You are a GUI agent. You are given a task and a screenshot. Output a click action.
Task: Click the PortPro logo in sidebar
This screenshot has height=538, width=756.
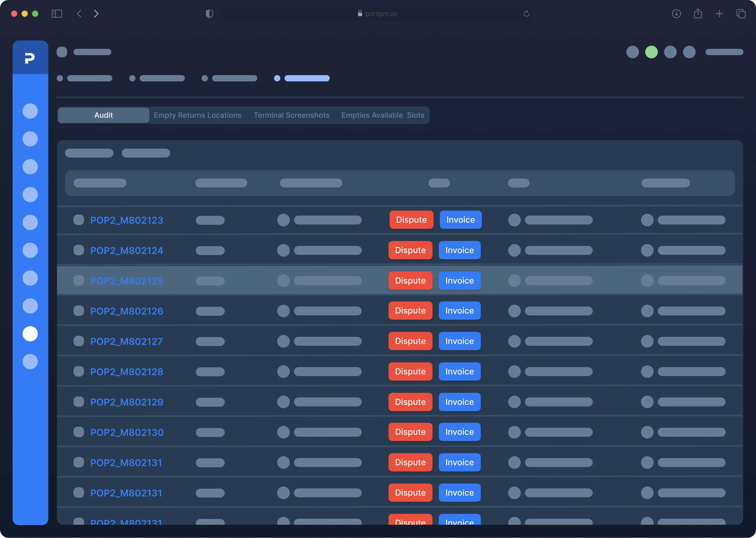(30, 58)
